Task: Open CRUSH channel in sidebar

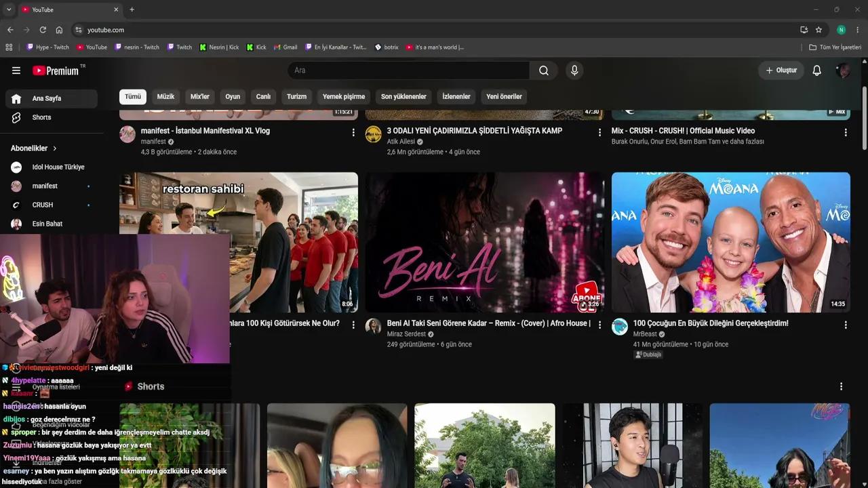Action: pos(52,205)
